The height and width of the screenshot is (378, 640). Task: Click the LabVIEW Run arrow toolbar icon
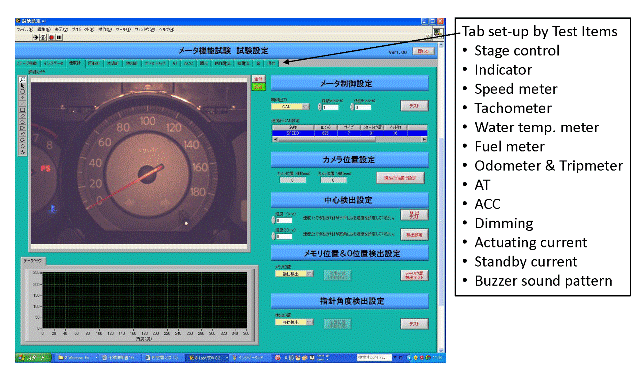pyautogui.click(x=36, y=37)
